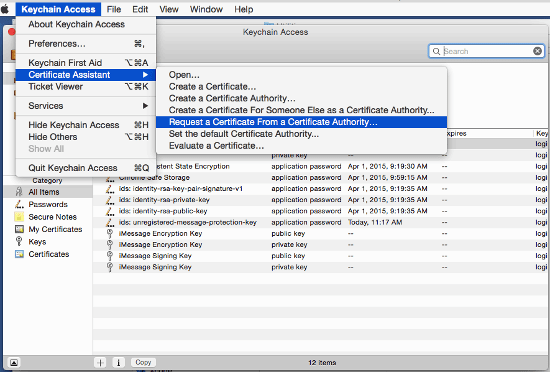Viewport: 550px width, 372px height.
Task: Select the All Items category icon
Action: pos(19,192)
